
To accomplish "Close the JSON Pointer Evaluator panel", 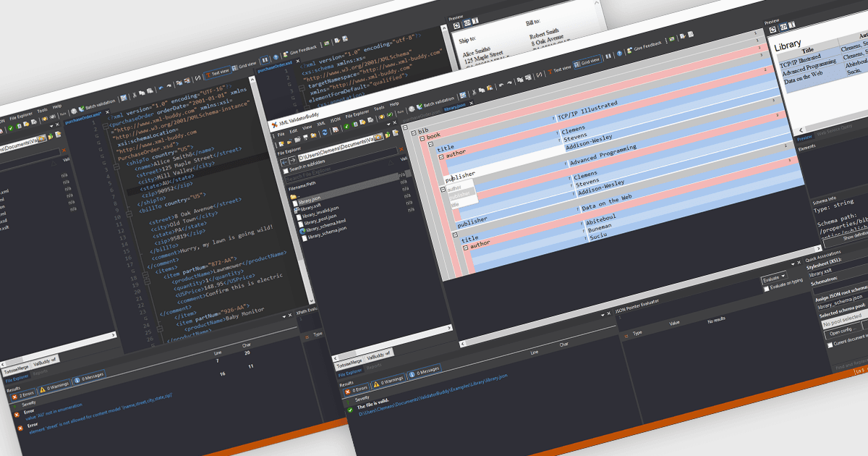I will pyautogui.click(x=799, y=263).
